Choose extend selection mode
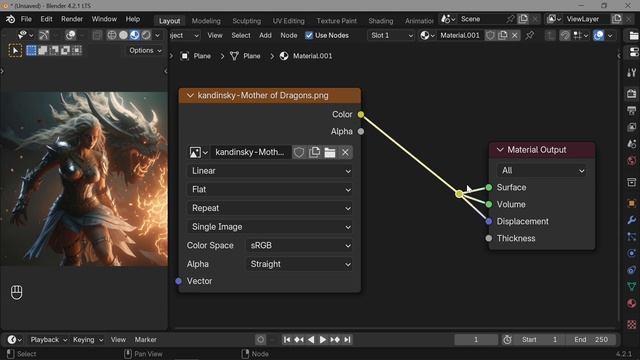 [x=42, y=50]
